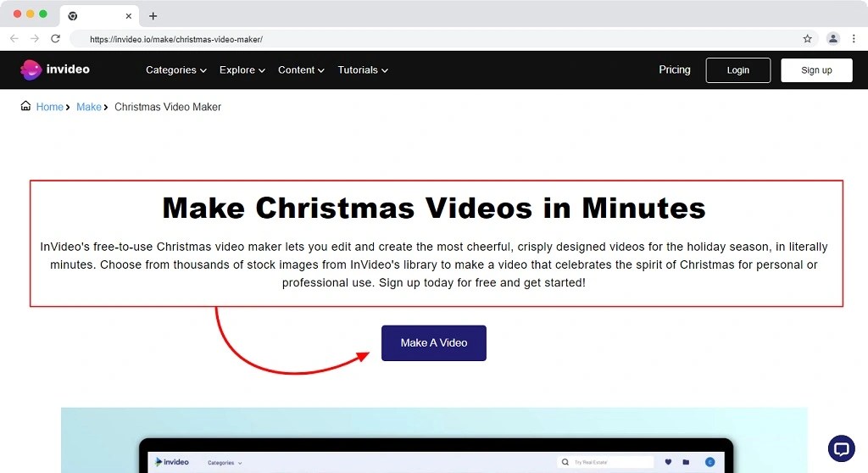Bookmark this page with the star icon
Screen dimensions: 868x473
(808, 39)
